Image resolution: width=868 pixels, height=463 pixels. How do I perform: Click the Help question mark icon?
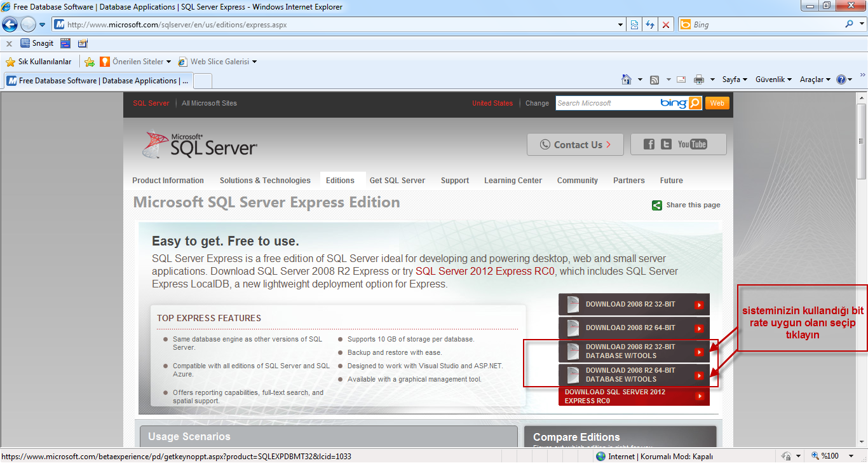pos(841,79)
